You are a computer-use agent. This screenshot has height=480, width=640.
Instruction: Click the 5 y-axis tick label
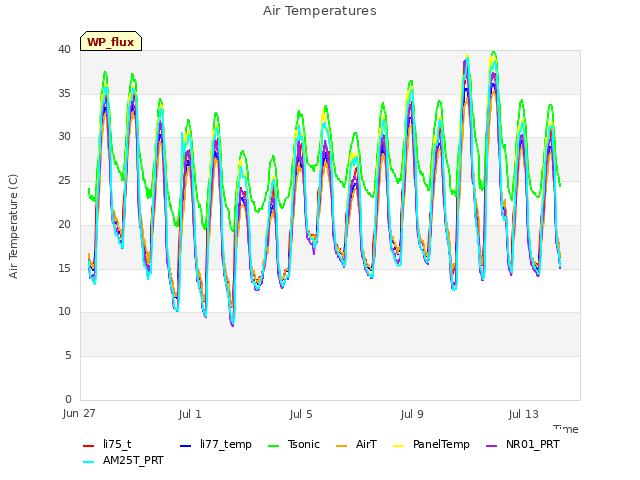[68, 356]
